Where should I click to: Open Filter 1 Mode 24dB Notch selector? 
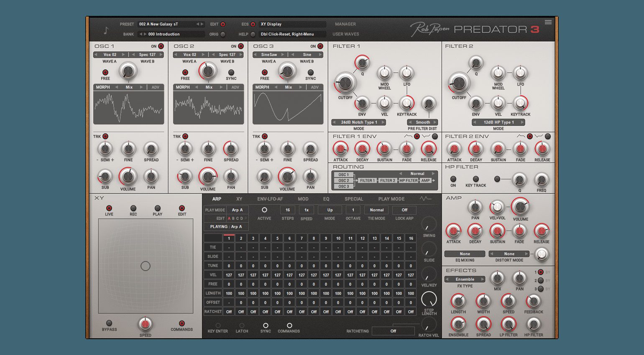359,122
